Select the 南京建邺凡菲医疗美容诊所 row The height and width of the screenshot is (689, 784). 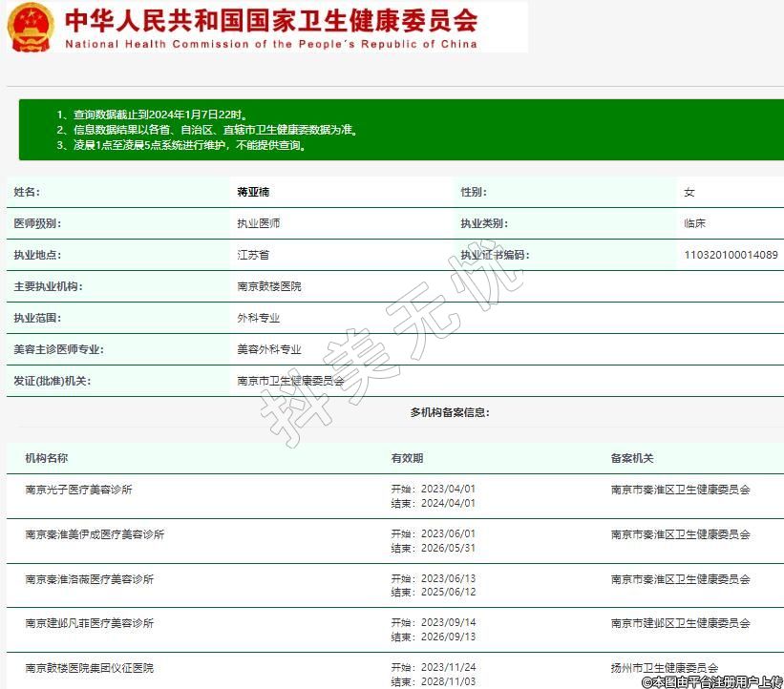(x=89, y=623)
